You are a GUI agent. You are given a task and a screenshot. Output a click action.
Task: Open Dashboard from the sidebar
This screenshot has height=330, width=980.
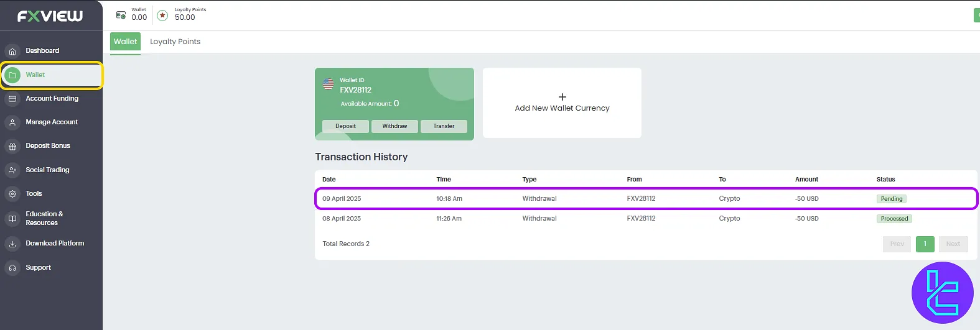tap(42, 50)
